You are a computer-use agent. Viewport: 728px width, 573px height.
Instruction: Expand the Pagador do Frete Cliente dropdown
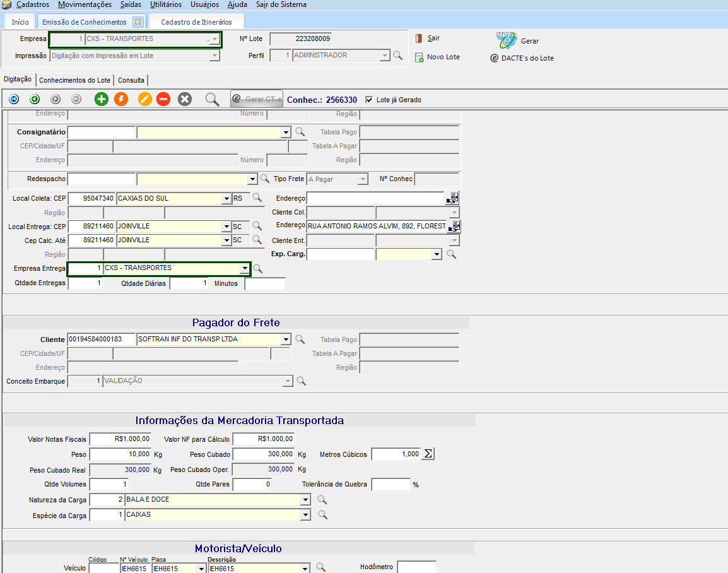(x=286, y=340)
